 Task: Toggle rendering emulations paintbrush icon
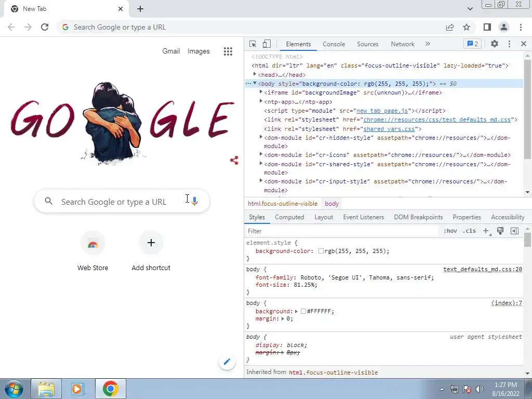(x=500, y=231)
